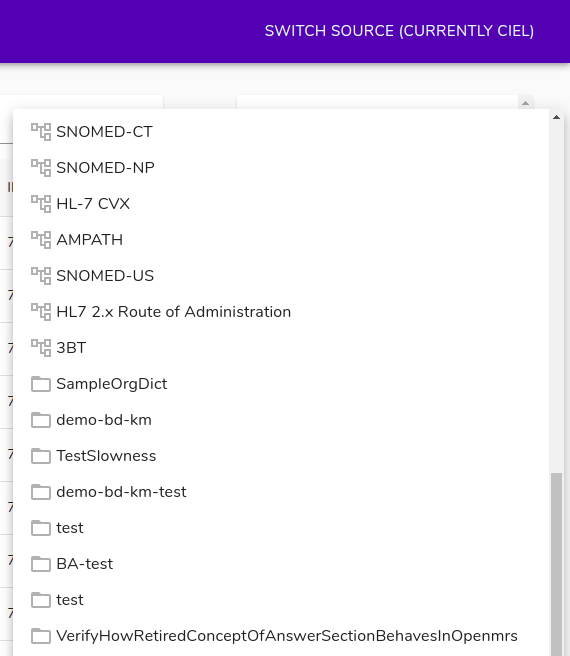Click the folder icon next to demo-bd-km
570x656 pixels.
pos(41,420)
